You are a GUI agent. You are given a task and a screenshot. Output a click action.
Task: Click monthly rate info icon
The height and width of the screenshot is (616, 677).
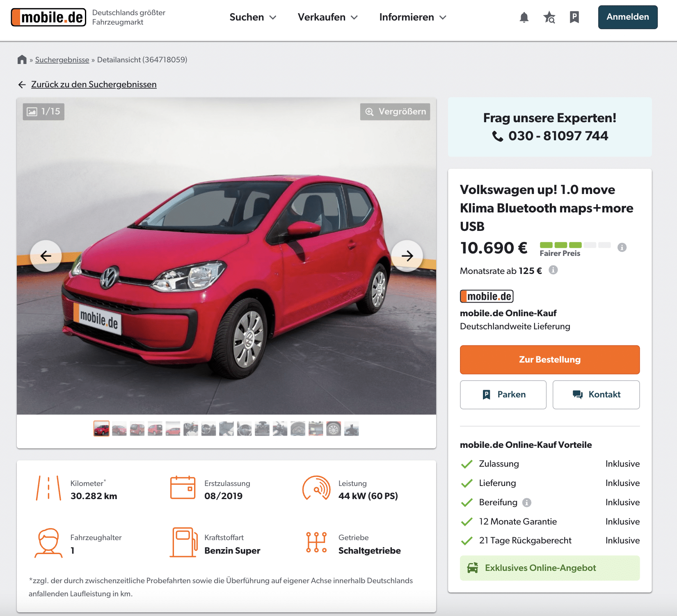[553, 270]
